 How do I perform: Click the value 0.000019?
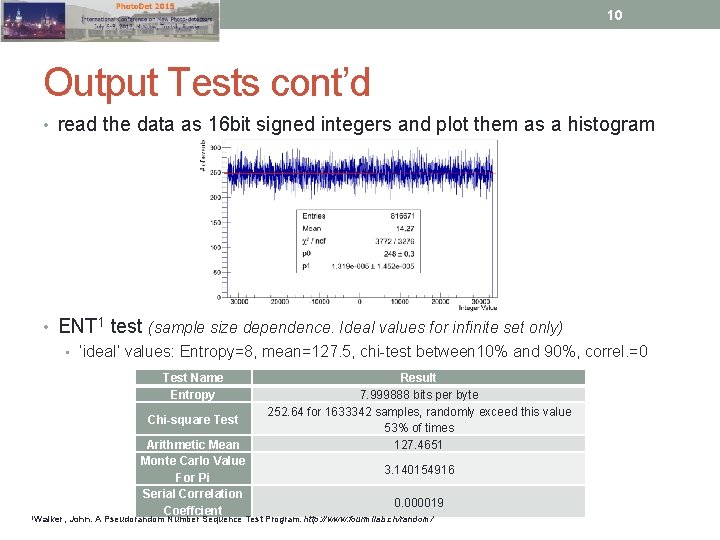pyautogui.click(x=419, y=502)
